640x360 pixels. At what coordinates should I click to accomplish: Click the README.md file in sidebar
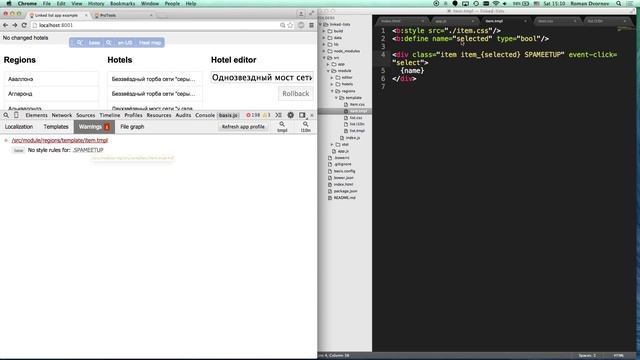pyautogui.click(x=344, y=198)
